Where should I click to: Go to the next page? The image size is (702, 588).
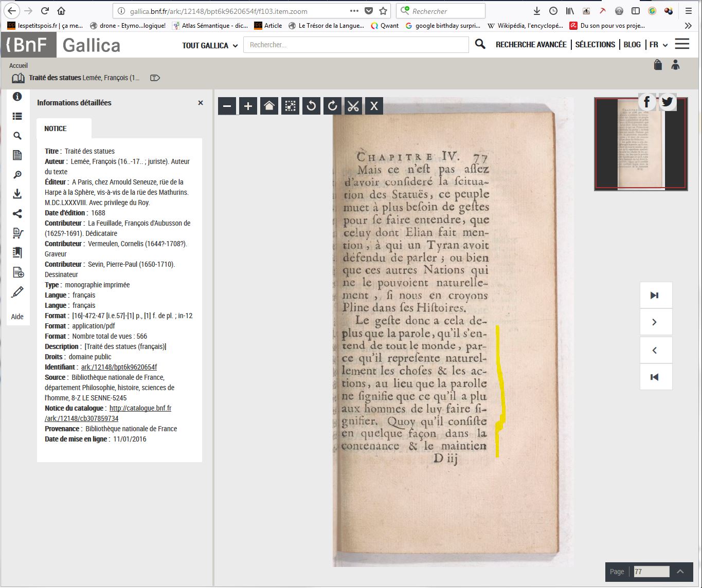654,322
